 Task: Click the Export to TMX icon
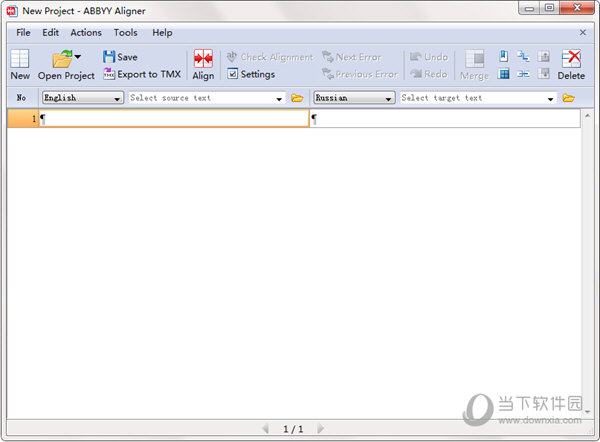tap(109, 73)
